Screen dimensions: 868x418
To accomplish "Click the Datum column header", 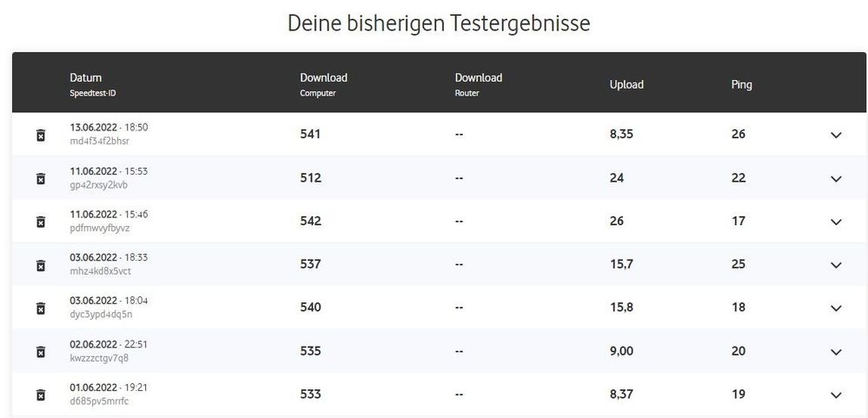I will tap(86, 78).
